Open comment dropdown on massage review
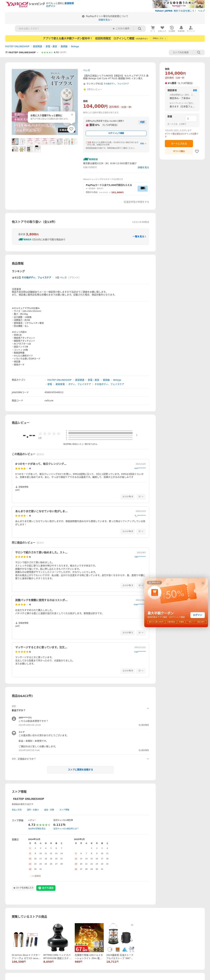 141,671
